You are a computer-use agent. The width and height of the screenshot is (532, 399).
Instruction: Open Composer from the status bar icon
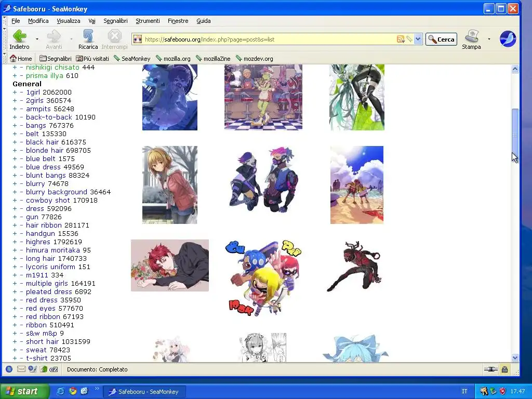coord(32,369)
